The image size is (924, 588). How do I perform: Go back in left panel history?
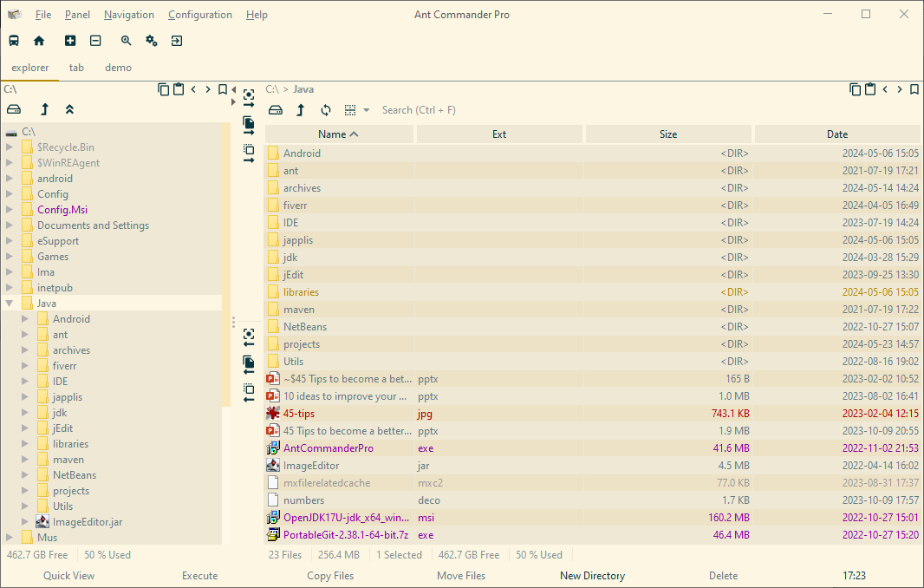(193, 89)
